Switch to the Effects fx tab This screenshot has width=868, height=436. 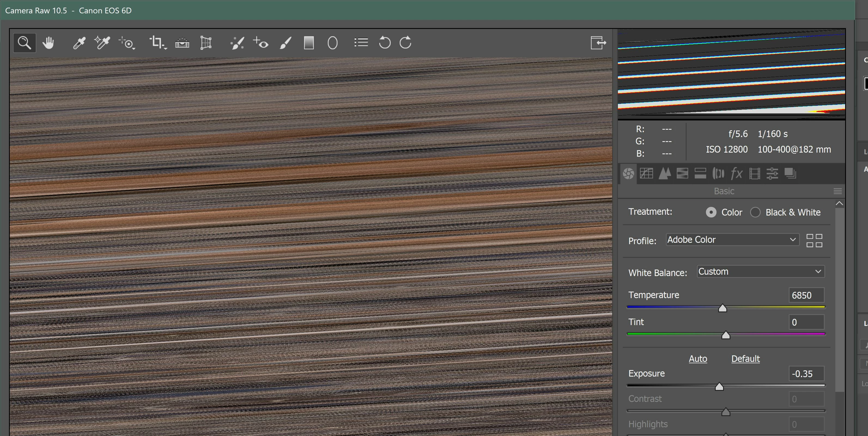click(x=736, y=174)
